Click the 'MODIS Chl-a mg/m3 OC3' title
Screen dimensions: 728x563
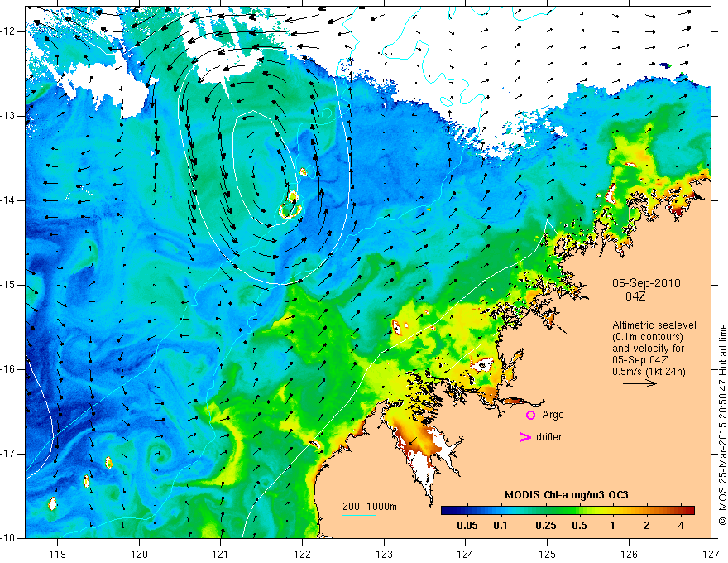point(567,495)
